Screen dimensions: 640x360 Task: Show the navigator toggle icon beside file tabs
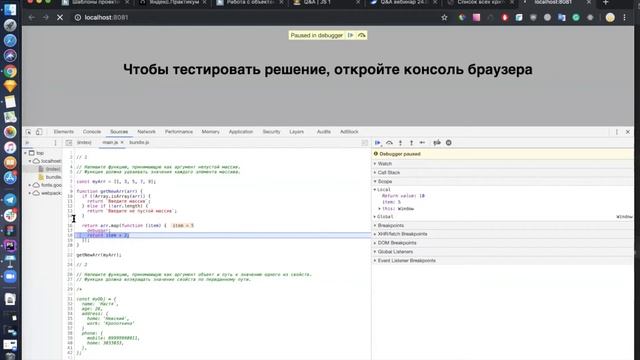click(69, 142)
